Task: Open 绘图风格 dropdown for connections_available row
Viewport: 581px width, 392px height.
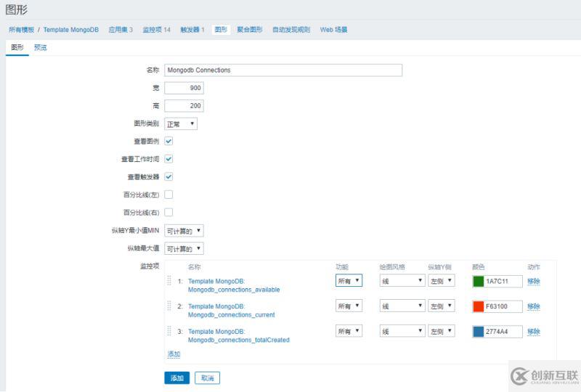Action: tap(402, 281)
